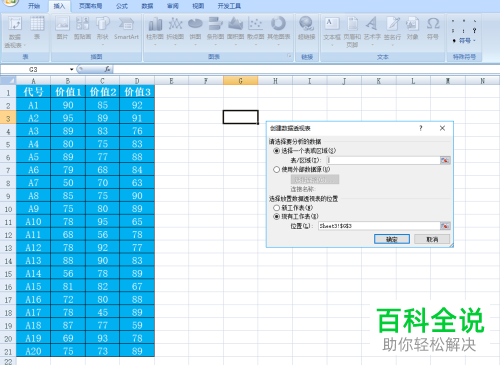The width and height of the screenshot is (500, 365).
Task: Switch to the 页面布局 tab
Action: [x=91, y=6]
